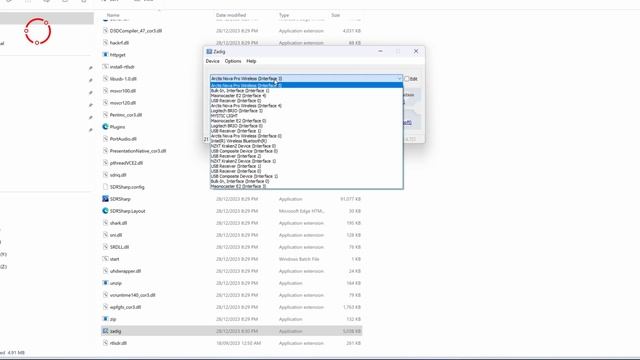Click the start batch file icon

coord(105,259)
